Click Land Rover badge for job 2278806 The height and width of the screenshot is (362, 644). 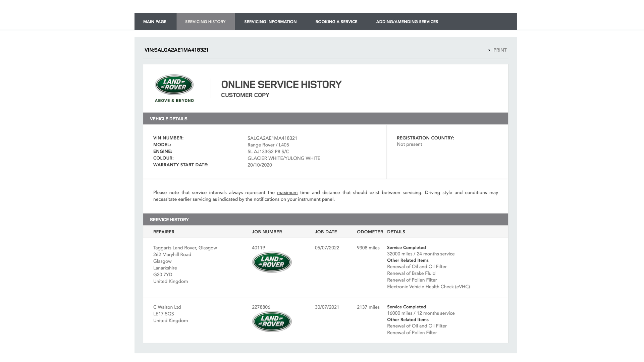tap(272, 321)
